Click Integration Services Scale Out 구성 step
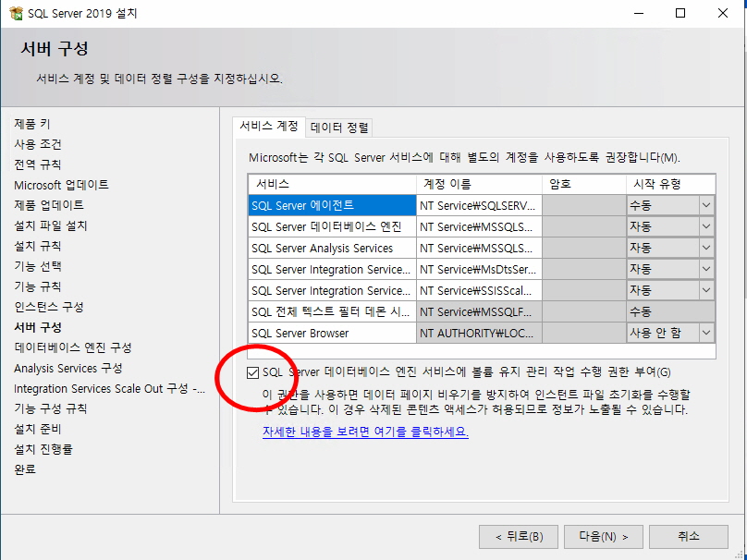 coord(110,388)
